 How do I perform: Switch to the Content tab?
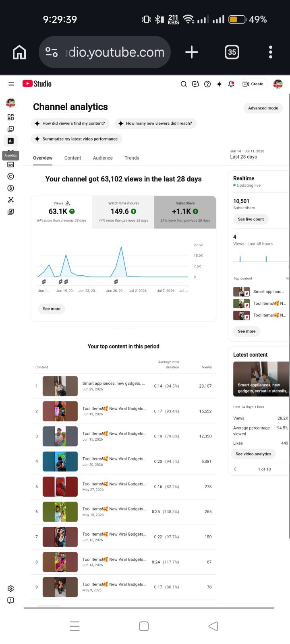click(x=72, y=158)
